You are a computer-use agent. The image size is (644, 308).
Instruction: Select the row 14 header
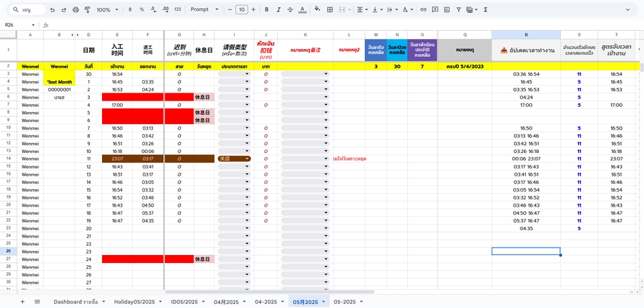pyautogui.click(x=8, y=158)
